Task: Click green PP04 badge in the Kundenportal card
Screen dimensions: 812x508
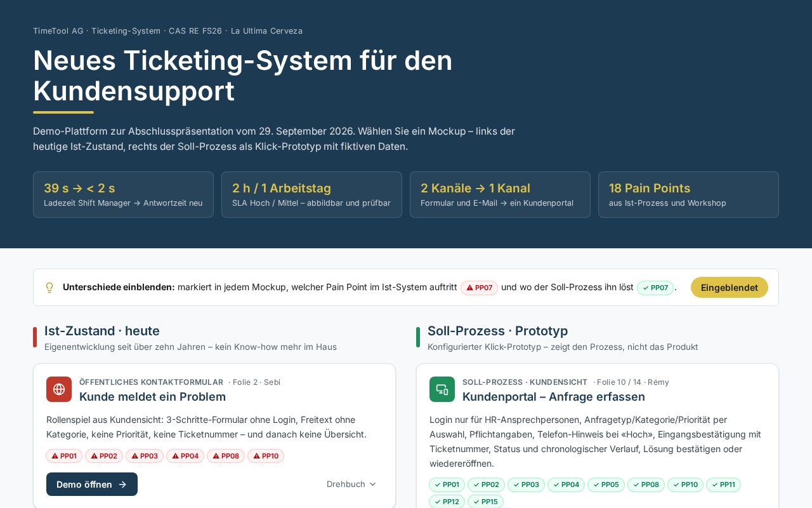Action: [x=566, y=485]
